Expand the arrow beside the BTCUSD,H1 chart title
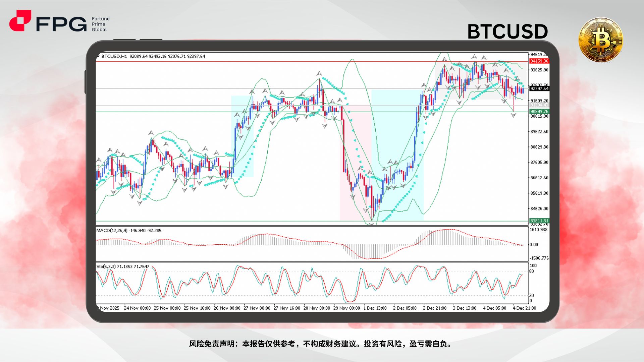The image size is (644, 362). (x=98, y=56)
